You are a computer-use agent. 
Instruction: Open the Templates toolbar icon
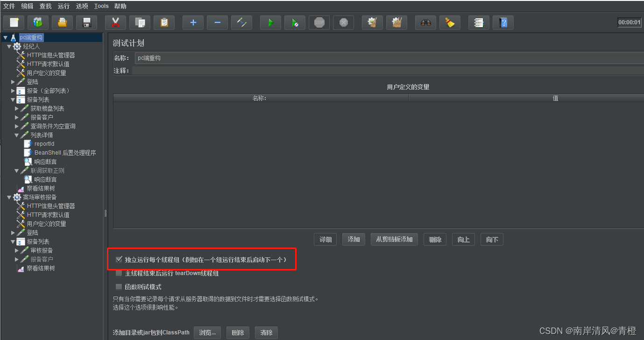coord(38,22)
